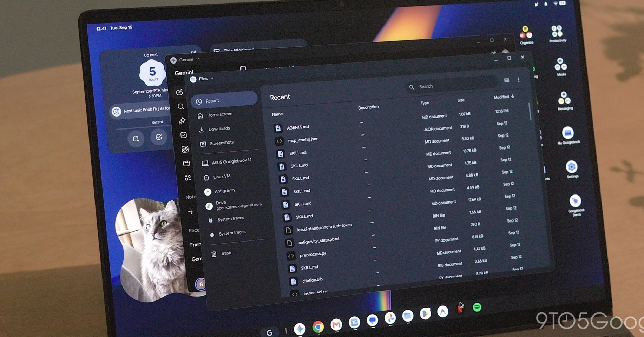Launch My Googlebook from the desktop
644x337 pixels.
568,136
